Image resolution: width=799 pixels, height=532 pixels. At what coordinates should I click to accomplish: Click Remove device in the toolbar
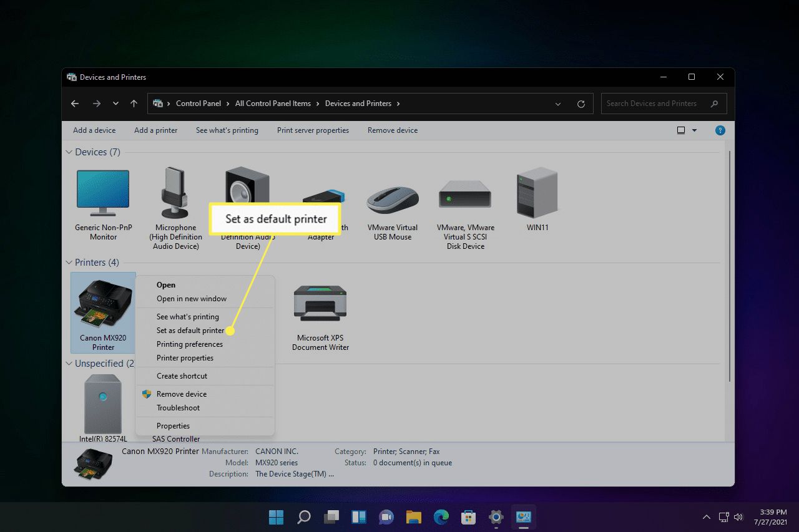click(x=393, y=130)
